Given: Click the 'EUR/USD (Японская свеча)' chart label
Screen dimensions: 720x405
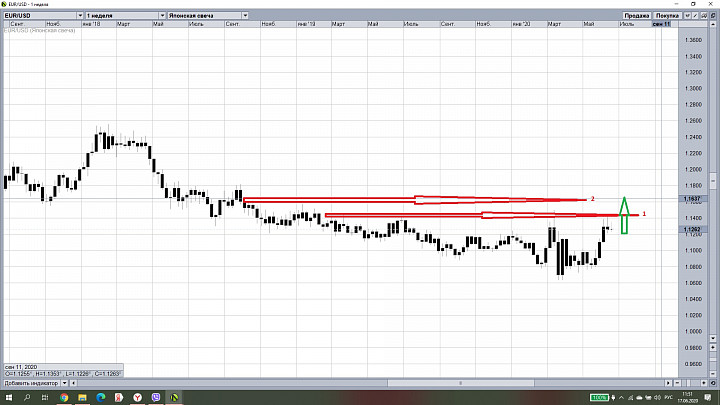Looking at the screenshot, I should [x=39, y=30].
